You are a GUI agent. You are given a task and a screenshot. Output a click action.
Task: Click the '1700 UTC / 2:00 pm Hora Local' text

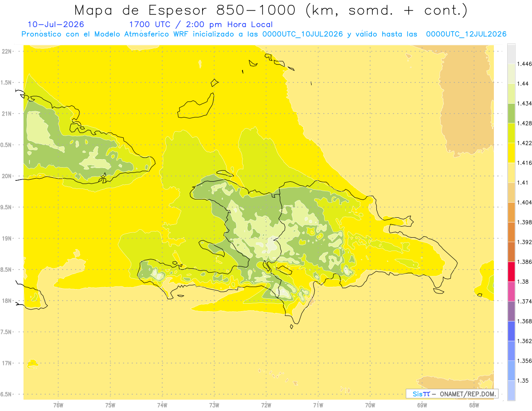pos(201,24)
